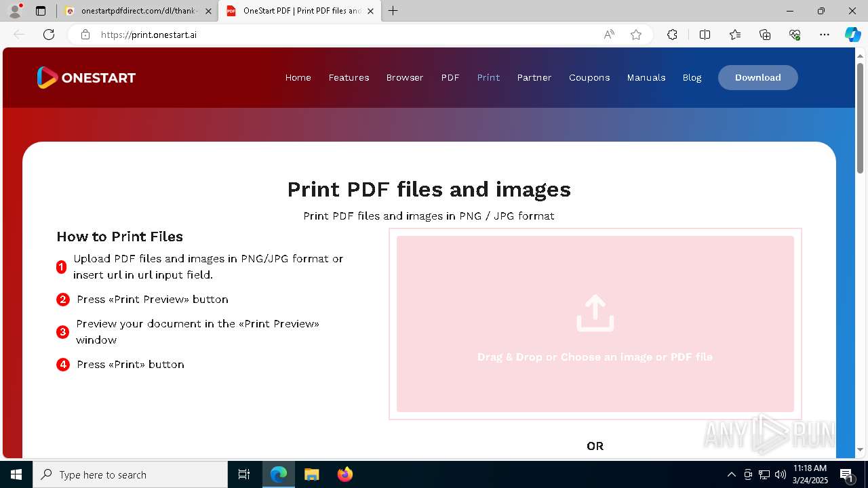Show hidden system tray icons

pyautogui.click(x=731, y=474)
